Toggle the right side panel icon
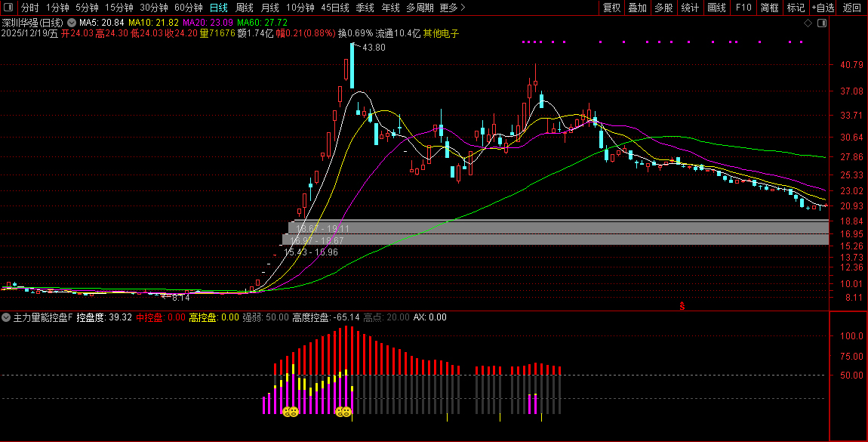The image size is (868, 442). 821,23
